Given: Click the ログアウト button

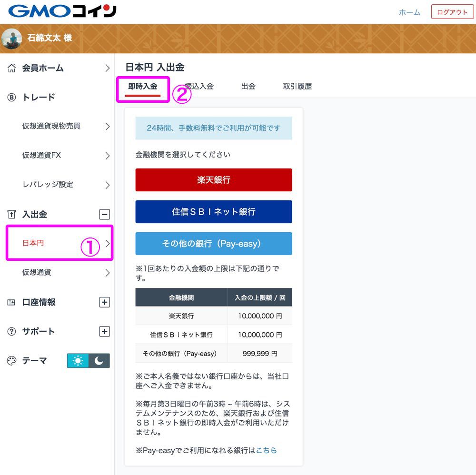Looking at the screenshot, I should [452, 12].
